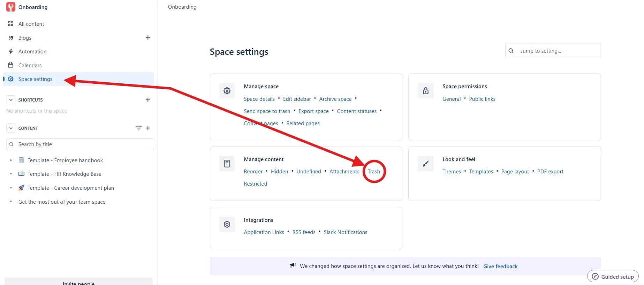Viewport: 644px width, 285px height.
Task: Click the Manage space gear icon
Action: coord(227,91)
